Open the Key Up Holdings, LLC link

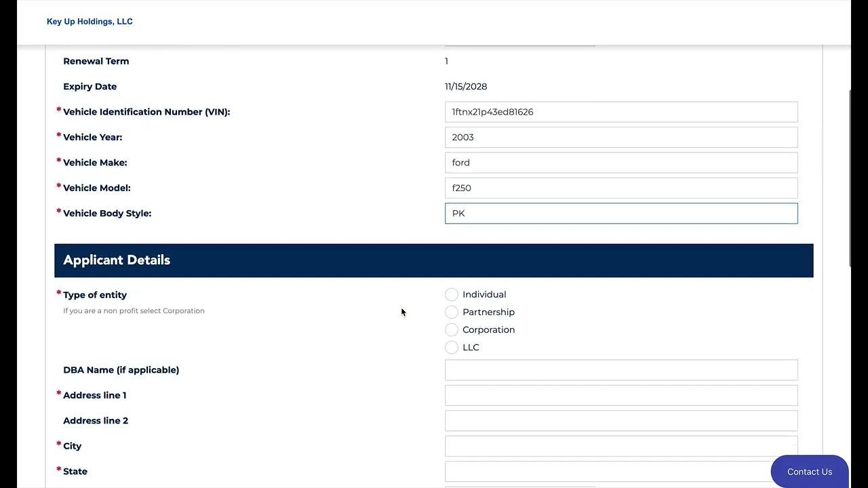click(x=90, y=22)
